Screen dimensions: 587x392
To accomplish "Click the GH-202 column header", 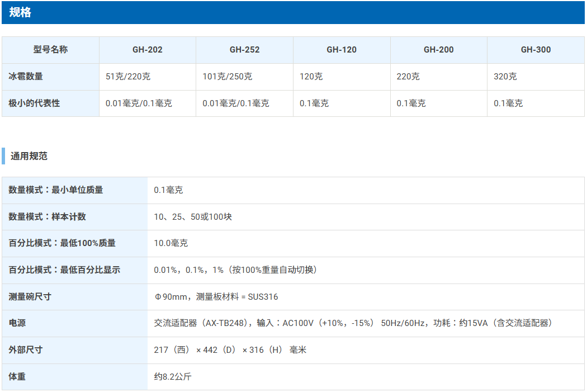I will [x=148, y=49].
